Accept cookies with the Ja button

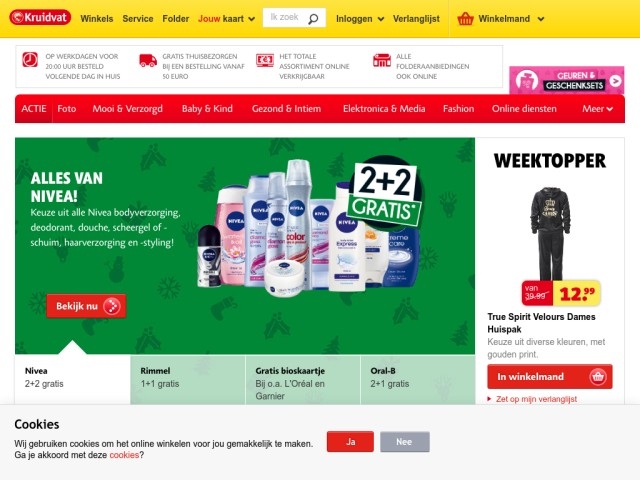[x=350, y=442]
